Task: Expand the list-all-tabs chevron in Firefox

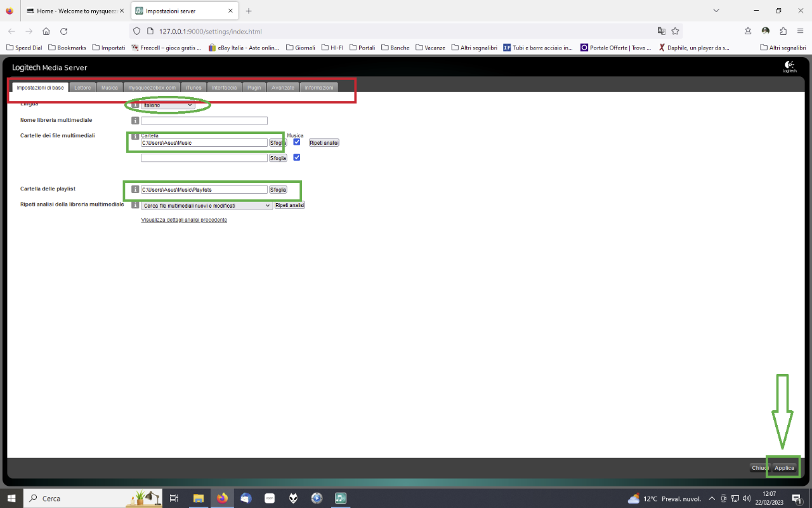Action: tap(716, 11)
